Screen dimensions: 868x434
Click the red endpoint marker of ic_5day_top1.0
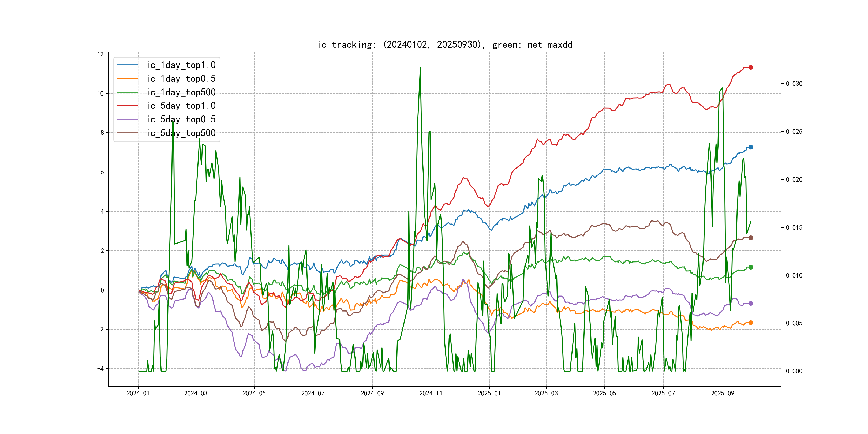pos(751,68)
